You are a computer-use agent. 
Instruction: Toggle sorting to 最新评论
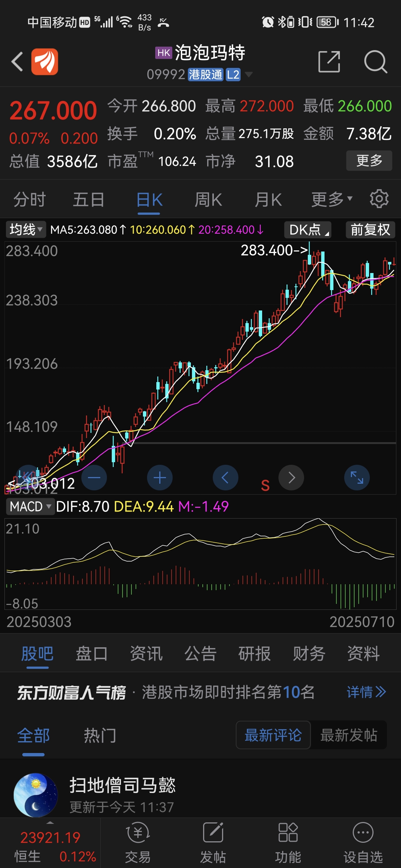pos(273,735)
